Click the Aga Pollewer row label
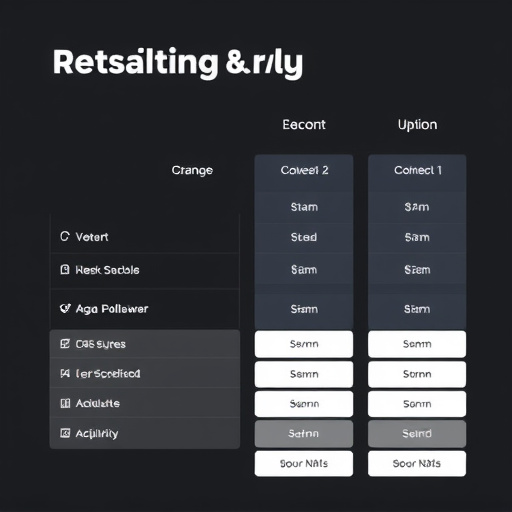 tap(112, 309)
